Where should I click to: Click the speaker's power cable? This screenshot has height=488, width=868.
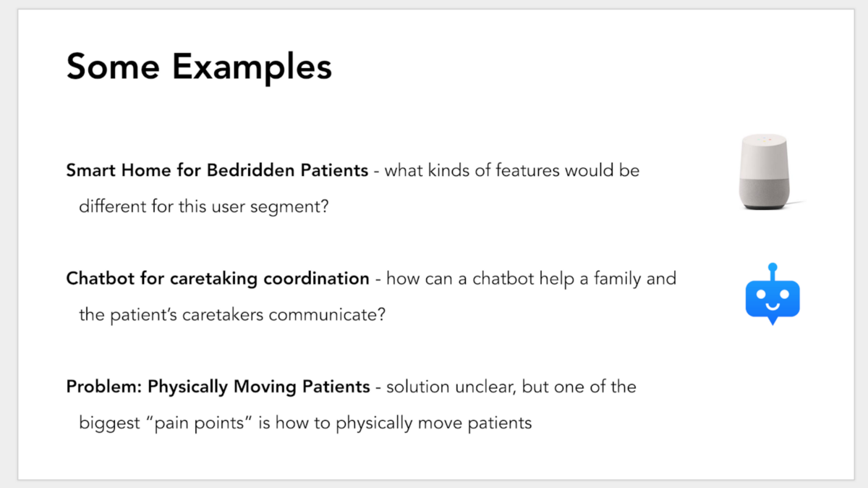(797, 202)
